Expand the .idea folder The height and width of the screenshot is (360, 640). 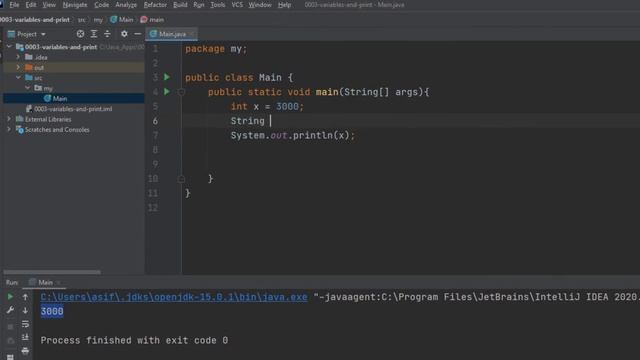[18, 57]
